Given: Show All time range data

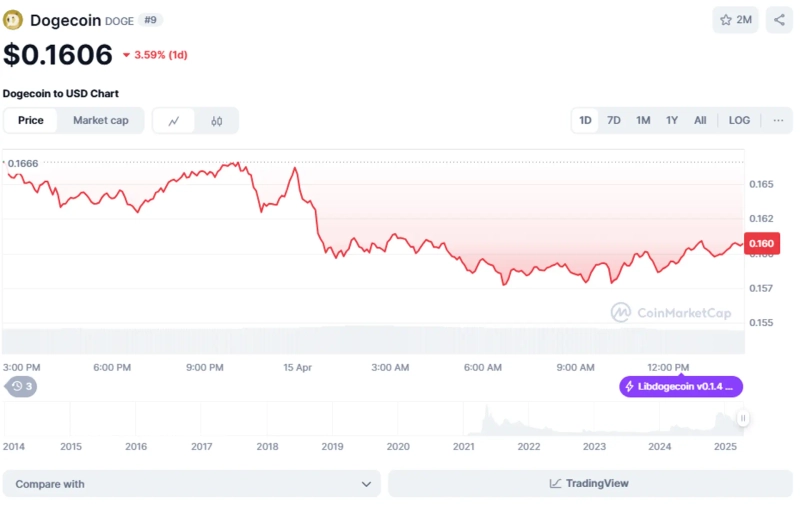Looking at the screenshot, I should point(700,120).
